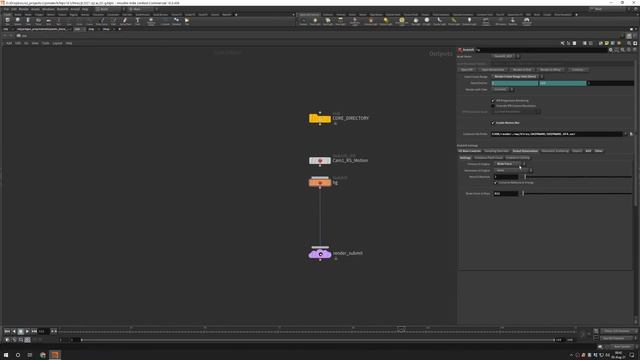Select the Box tool in Create shelf
The image size is (640, 360).
(x=7, y=21)
